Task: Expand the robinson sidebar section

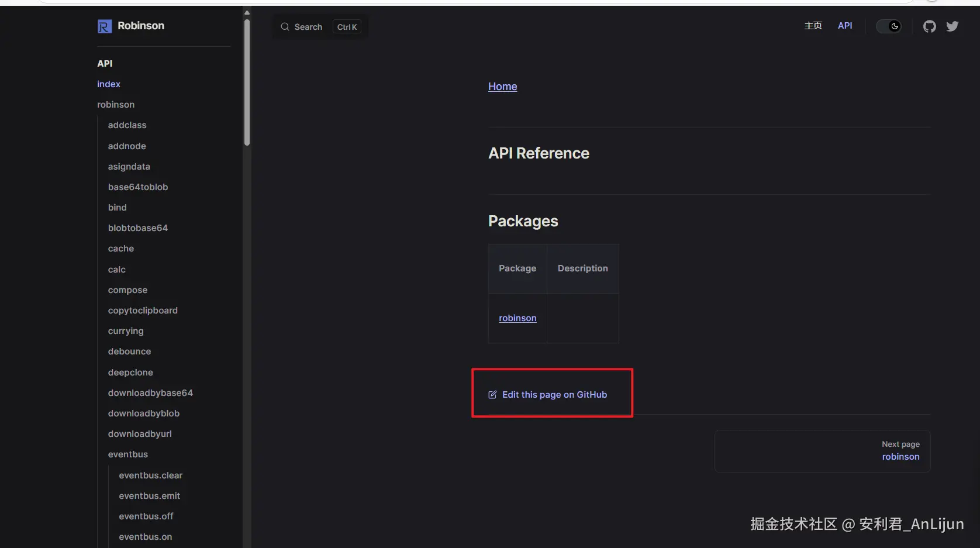Action: (116, 105)
